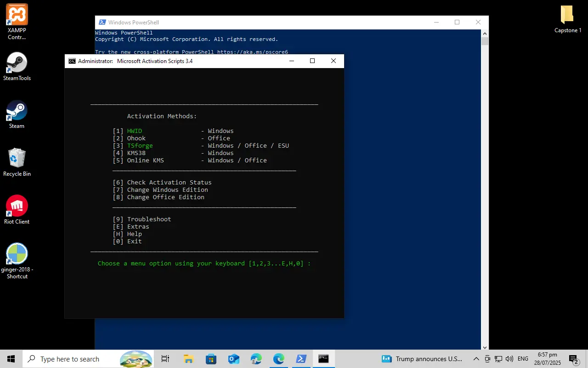
Task: Click the "[3] TSforge" menu line
Action: coord(201,146)
